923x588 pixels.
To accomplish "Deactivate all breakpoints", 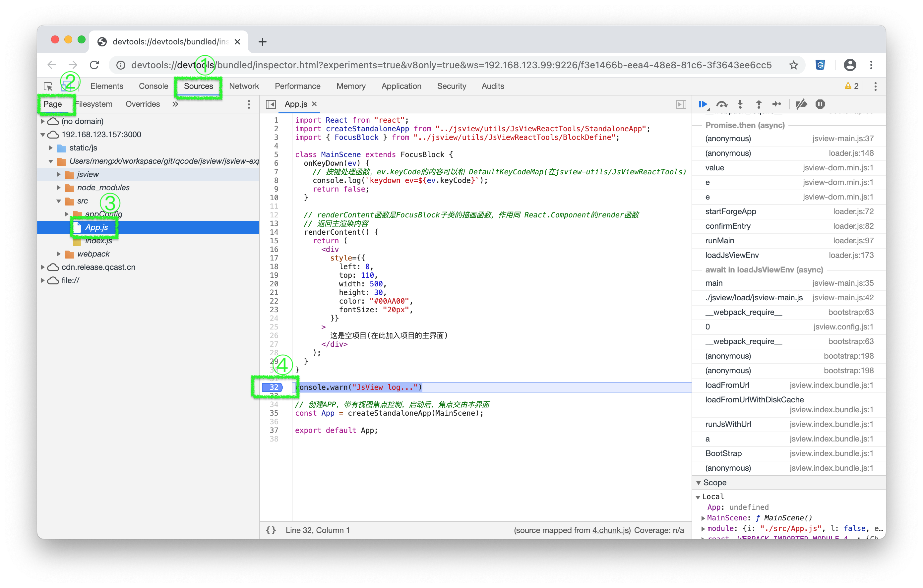I will (801, 104).
